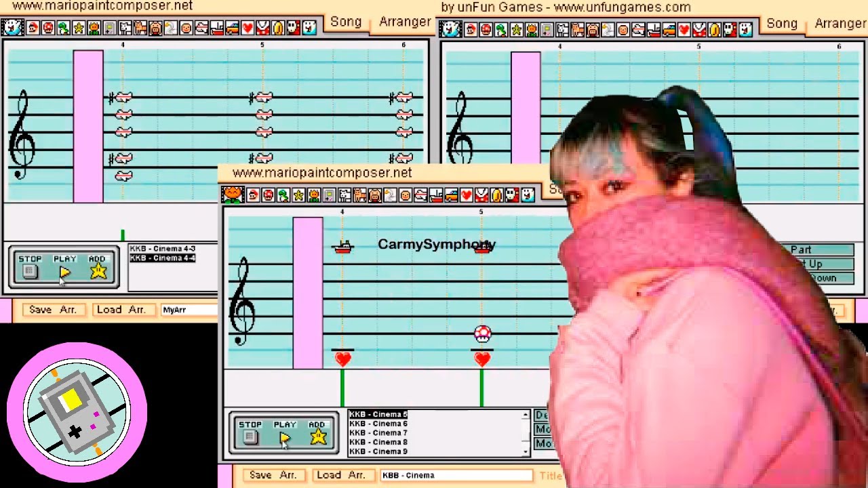Choose the Shy Guy instrument in the top-right window
Image resolution: width=868 pixels, height=488 pixels.
730,30
